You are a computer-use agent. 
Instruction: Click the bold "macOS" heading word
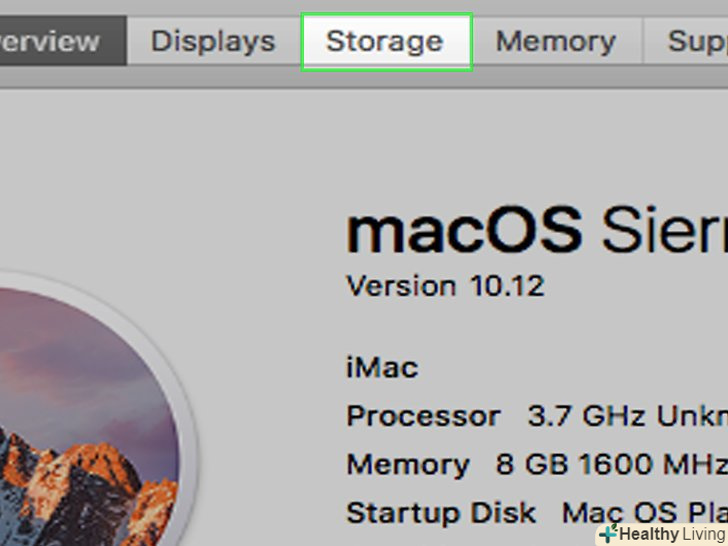click(x=463, y=231)
